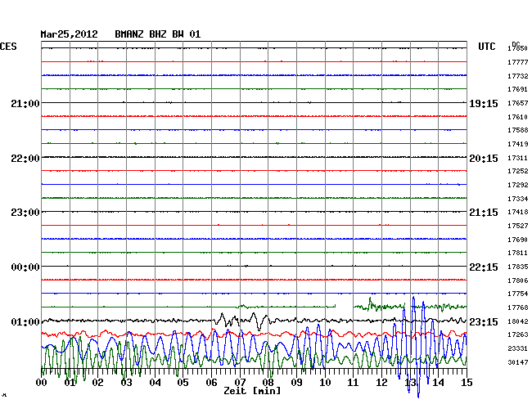The width and height of the screenshot is (532, 404).
Task: Select the amplitude value 18042
Action: coord(518,321)
